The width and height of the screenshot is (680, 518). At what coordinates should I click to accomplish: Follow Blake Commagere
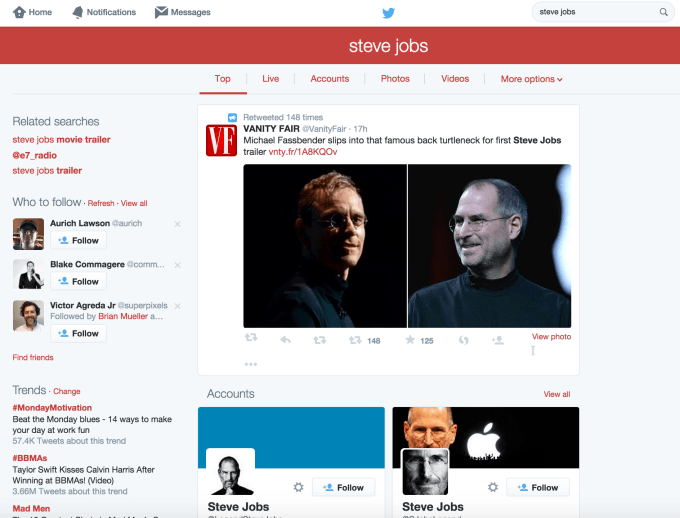(78, 281)
